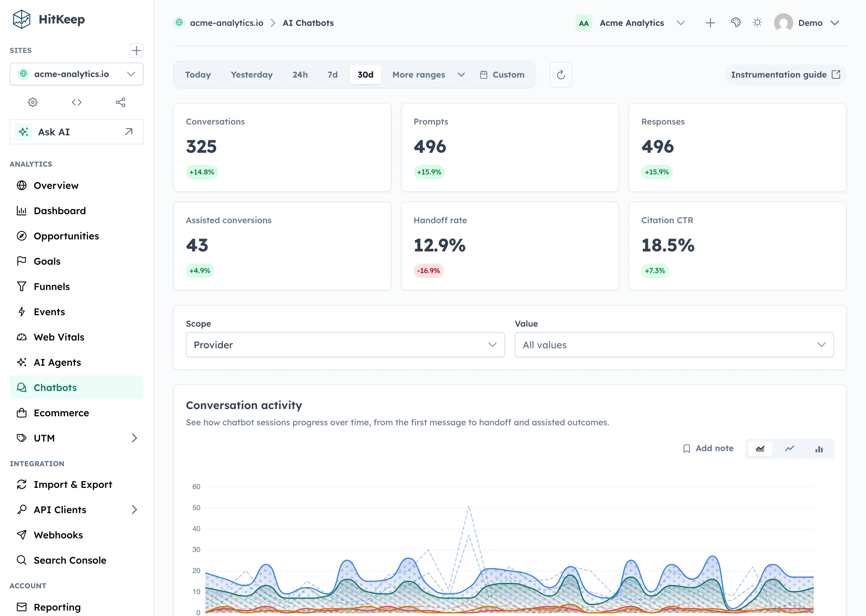Add a new site with the plus button next to SITES
Image resolution: width=866 pixels, height=616 pixels.
click(x=136, y=51)
